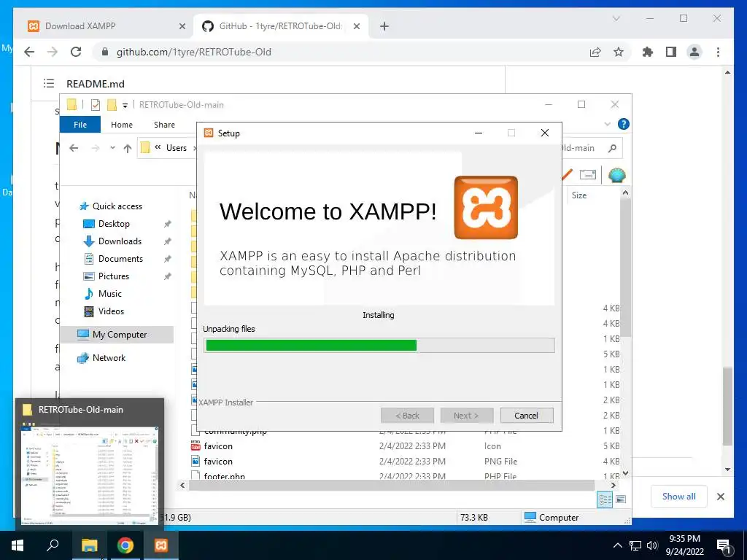The width and height of the screenshot is (747, 560).
Task: Click the search magnifier in Explorer search box
Action: (612, 148)
